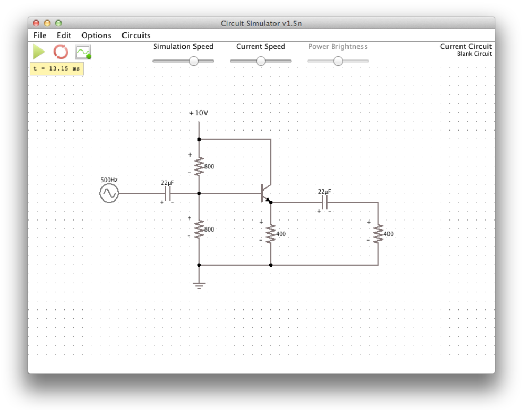This screenshot has width=532, height=410.
Task: Click the ground symbol at circuit bottom
Action: click(199, 285)
